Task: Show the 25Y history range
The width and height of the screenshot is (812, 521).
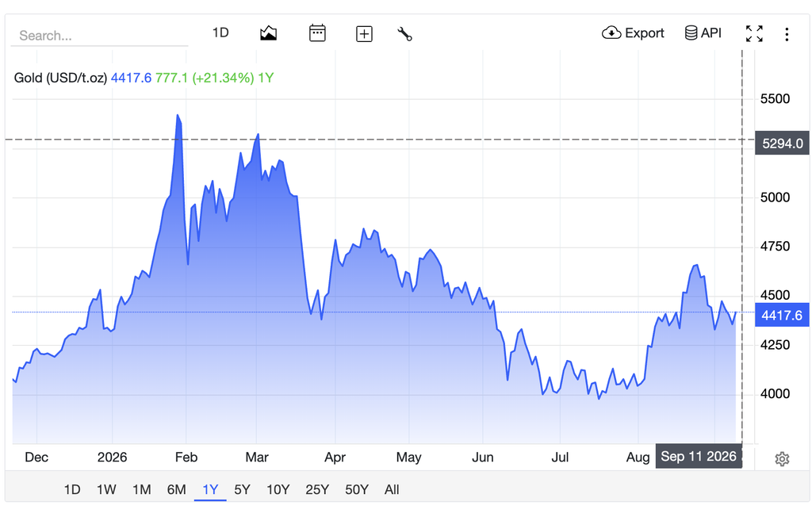Action: click(x=317, y=489)
